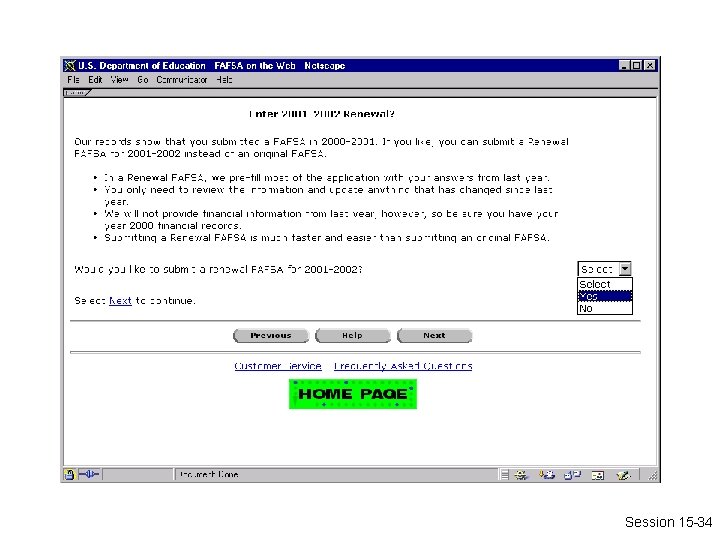Open the renewal FAFSA Select dropdown arrow
This screenshot has width=720, height=540.
click(x=625, y=269)
